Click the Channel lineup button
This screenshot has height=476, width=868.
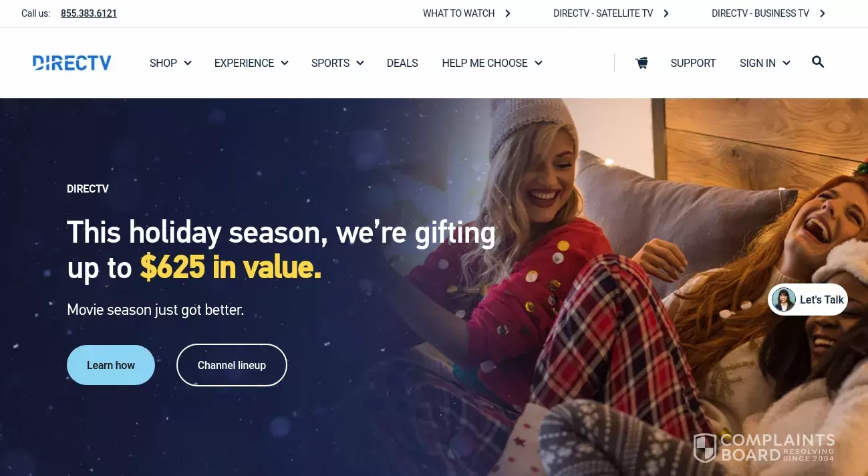[232, 365]
